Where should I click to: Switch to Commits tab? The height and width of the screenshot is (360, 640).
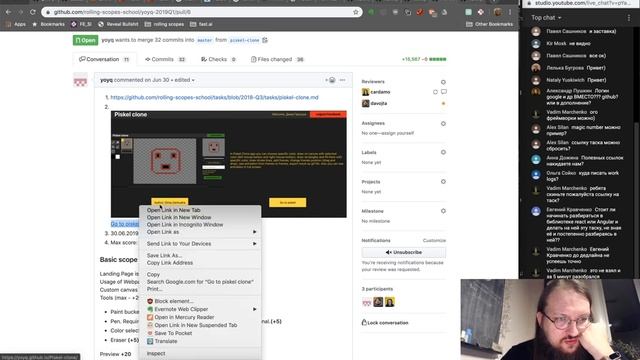[x=165, y=59]
